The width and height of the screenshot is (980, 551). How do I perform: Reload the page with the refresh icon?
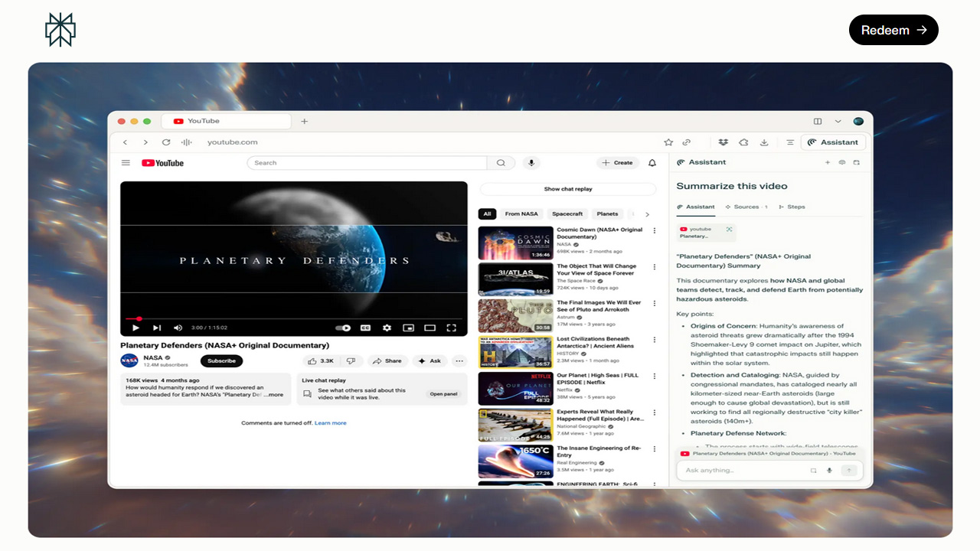click(x=166, y=142)
